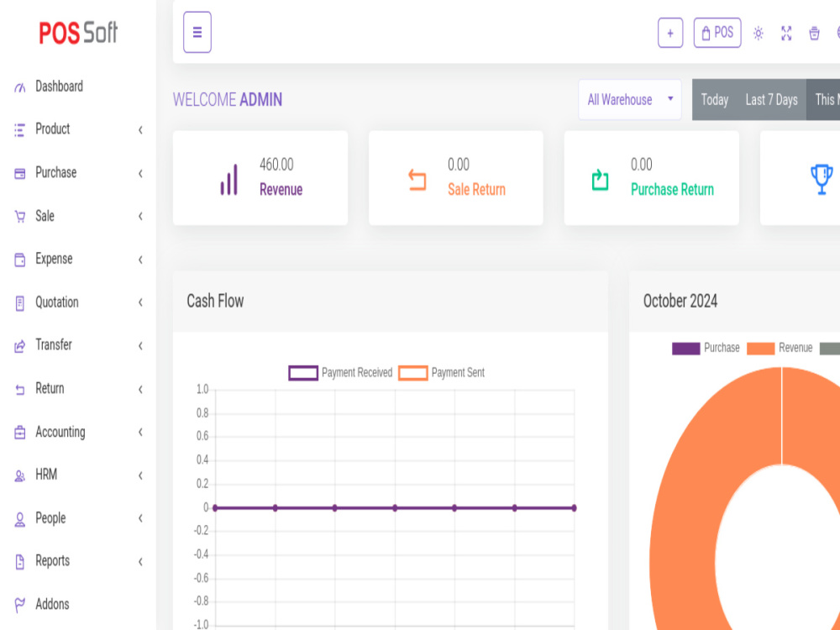Image resolution: width=840 pixels, height=630 pixels.
Task: Click the Product list icon
Action: 20,129
